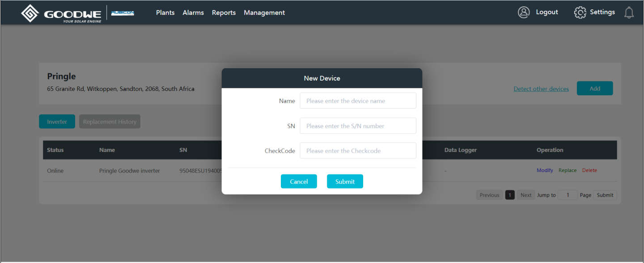Click the Jump to page number field
This screenshot has height=263, width=644.
coord(568,195)
